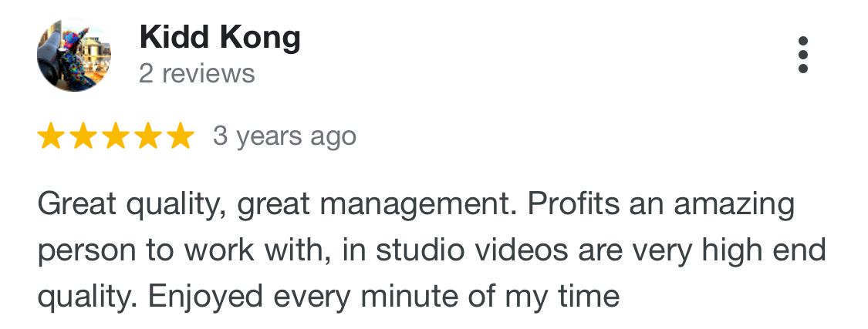The height and width of the screenshot is (329, 868).
Task: Click the fifth star of the rating
Action: (x=181, y=136)
